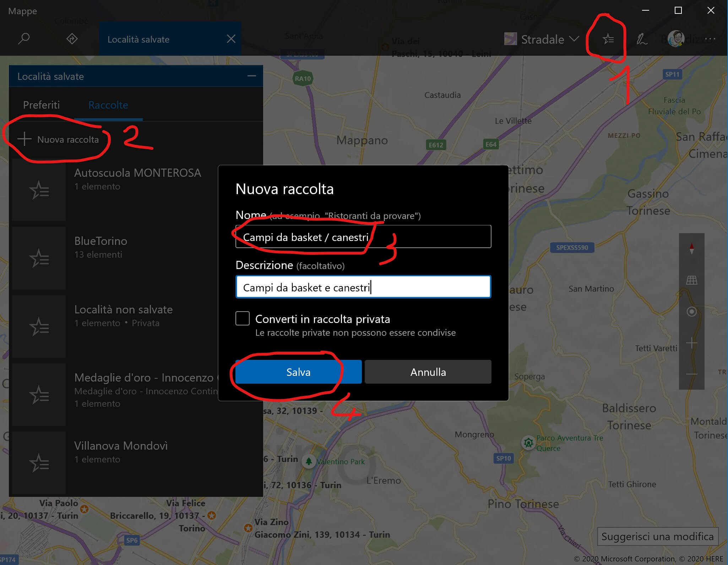Click the compass north arrow

click(x=691, y=248)
